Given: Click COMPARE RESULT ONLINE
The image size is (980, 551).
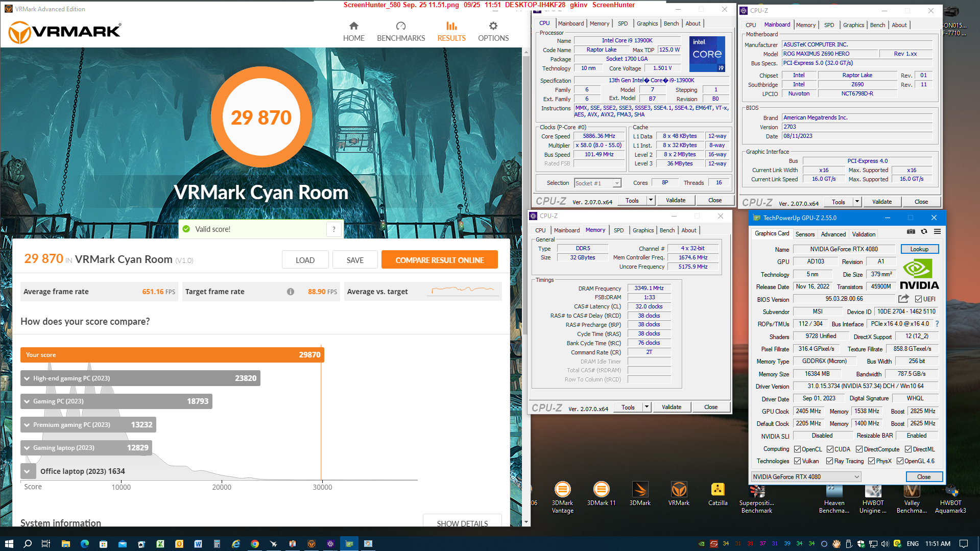Looking at the screenshot, I should pyautogui.click(x=440, y=260).
